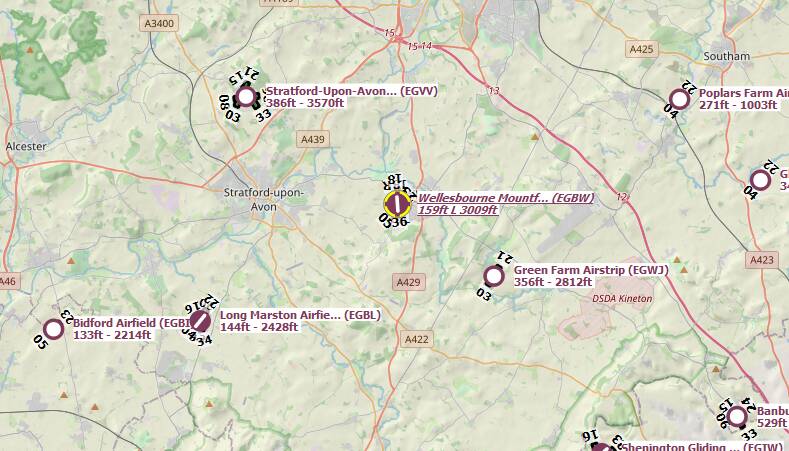Select the Bidford Airfield circle marker
The width and height of the screenshot is (789, 451).
point(53,329)
